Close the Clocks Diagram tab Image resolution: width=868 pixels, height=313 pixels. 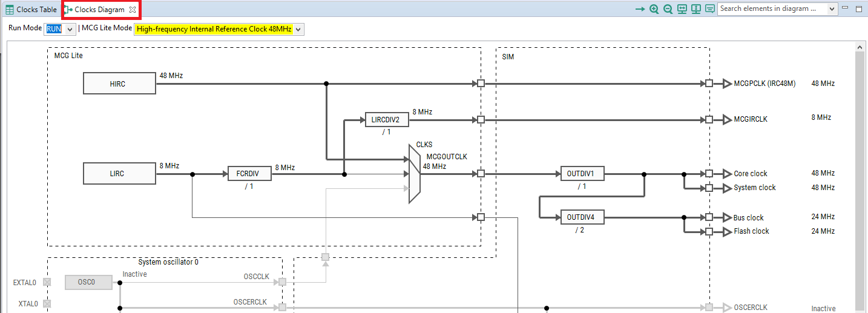pos(133,10)
